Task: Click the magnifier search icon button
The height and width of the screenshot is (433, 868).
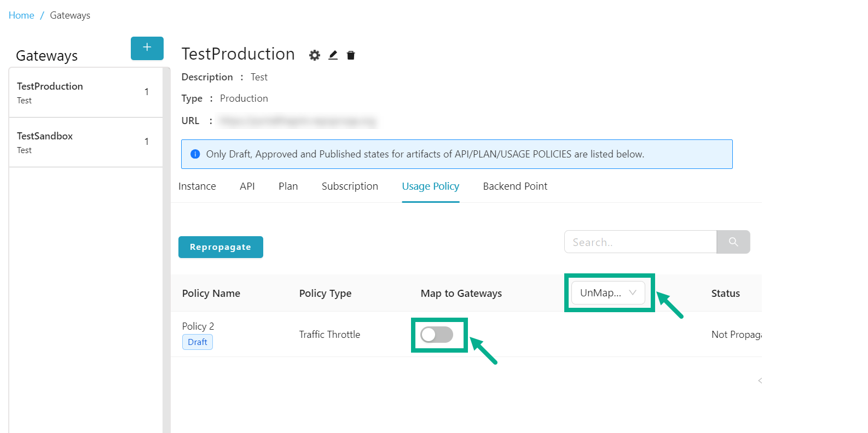Action: (x=733, y=242)
